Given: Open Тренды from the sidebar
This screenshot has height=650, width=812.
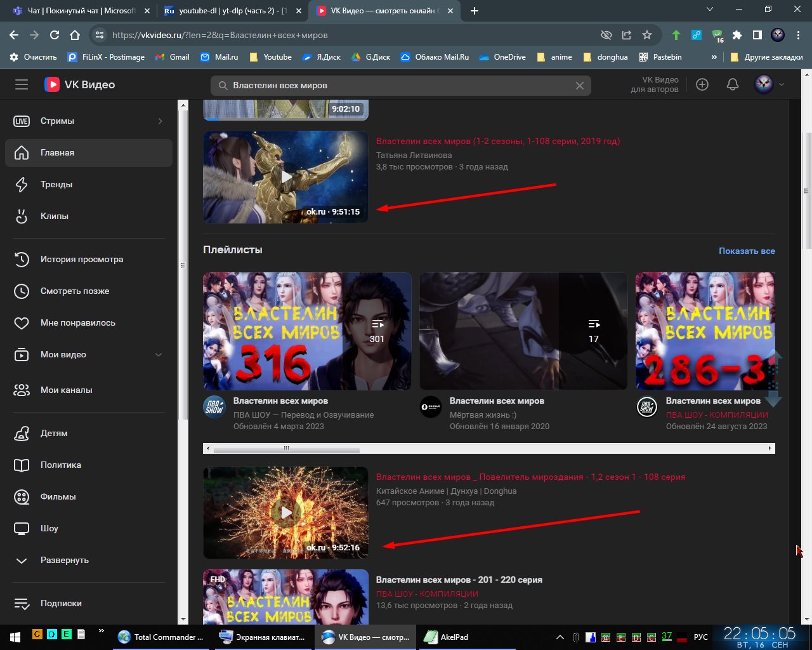Looking at the screenshot, I should 56,184.
